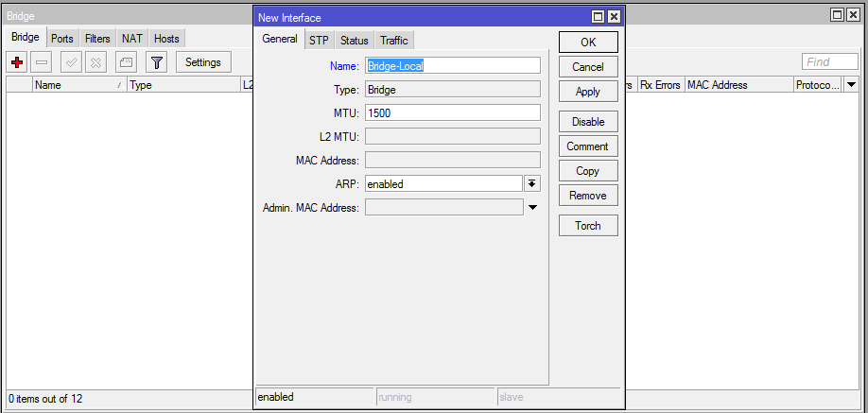Click the Torch button
868x413 pixels.
click(x=587, y=226)
